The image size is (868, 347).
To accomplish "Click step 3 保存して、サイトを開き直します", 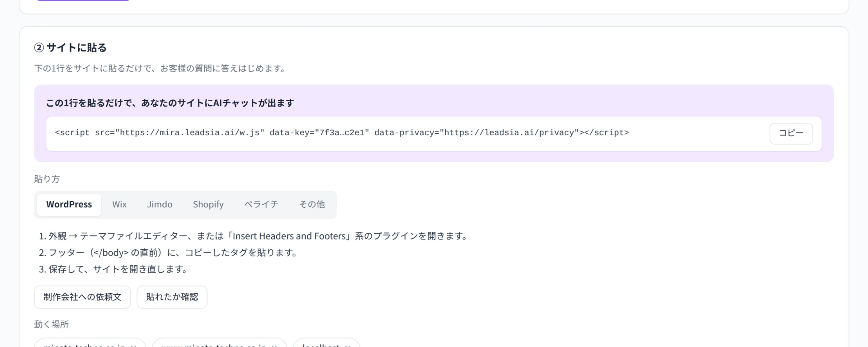I will click(113, 269).
